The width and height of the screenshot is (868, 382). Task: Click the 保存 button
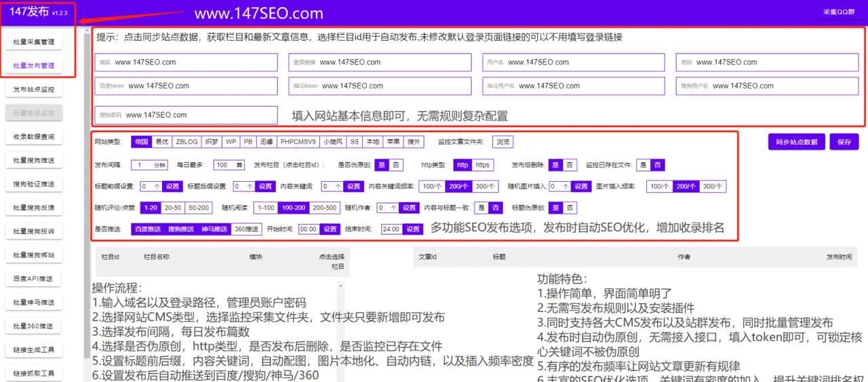click(x=844, y=142)
